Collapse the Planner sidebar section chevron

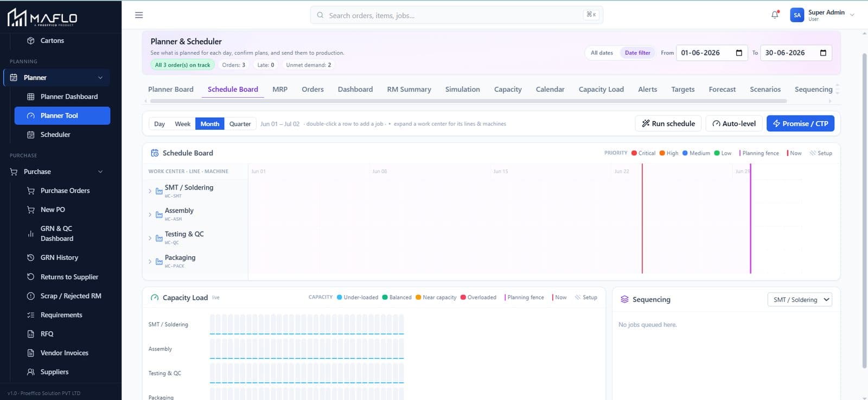coord(100,78)
